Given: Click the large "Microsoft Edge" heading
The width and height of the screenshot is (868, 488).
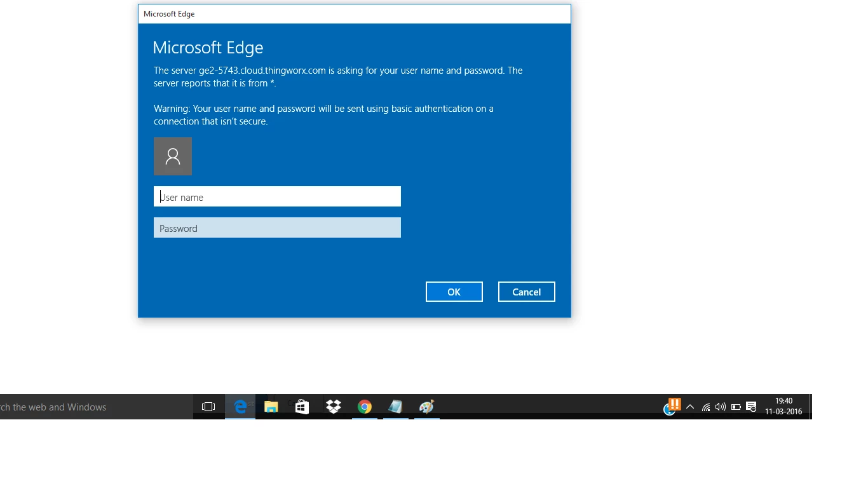Looking at the screenshot, I should click(x=208, y=48).
